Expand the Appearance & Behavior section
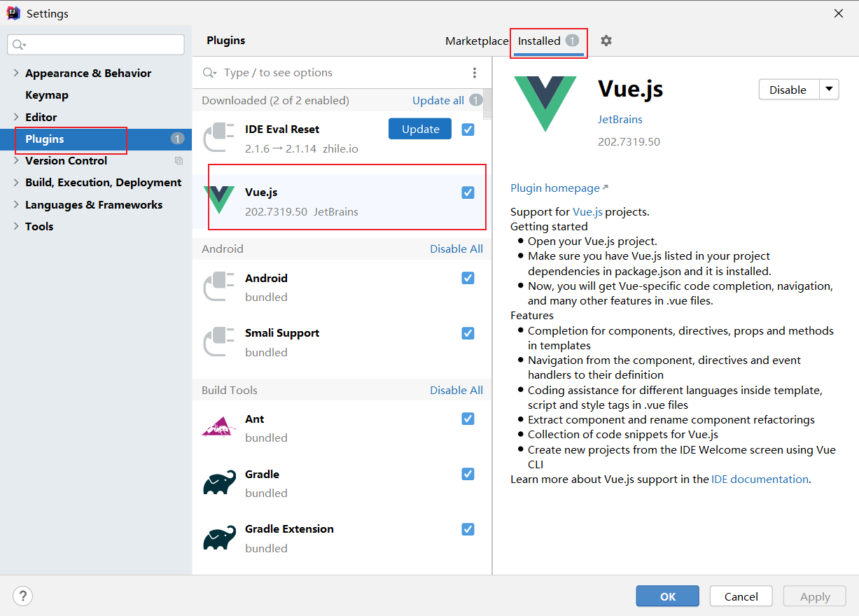Image resolution: width=859 pixels, height=616 pixels. tap(16, 73)
